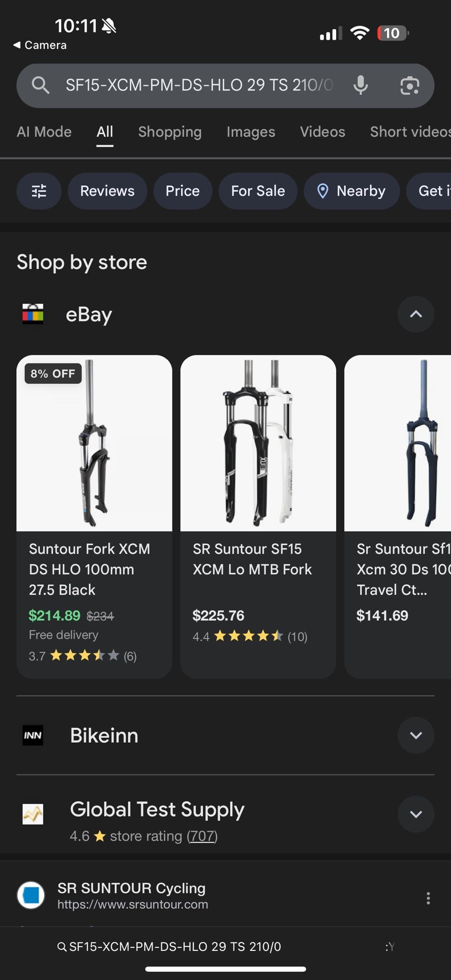Open the Suntour Fork XCM DS HLO product image
The height and width of the screenshot is (980, 451).
(94, 443)
